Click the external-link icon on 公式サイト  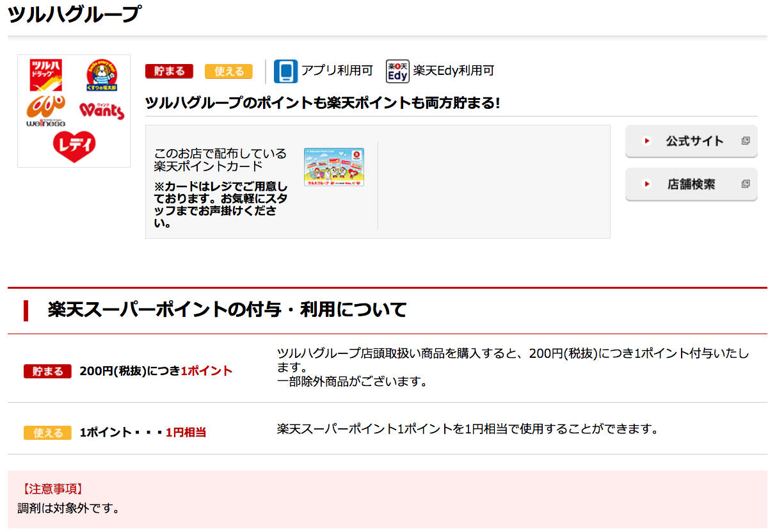pyautogui.click(x=746, y=141)
